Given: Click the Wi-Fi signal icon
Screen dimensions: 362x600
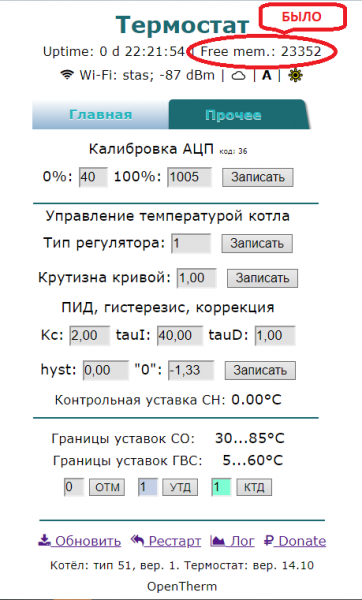Looking at the screenshot, I should click(x=67, y=75).
